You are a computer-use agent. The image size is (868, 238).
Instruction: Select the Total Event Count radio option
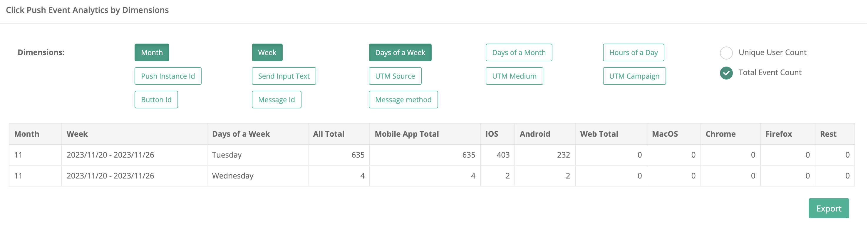(726, 73)
